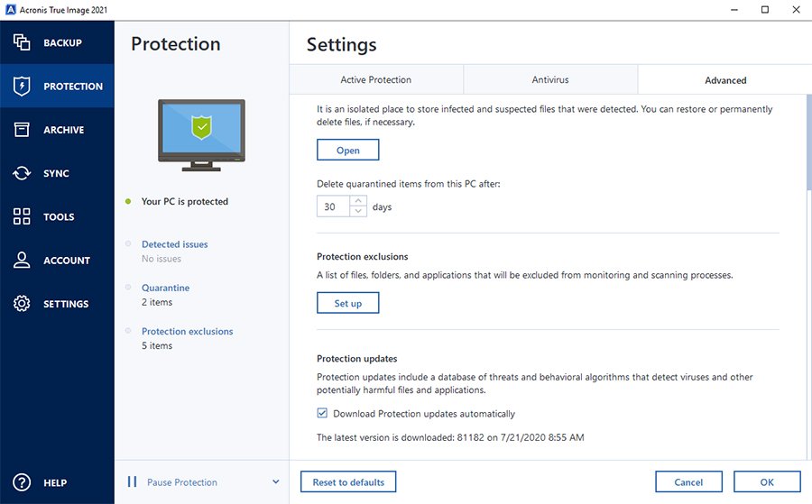Click the Sync arrows icon
The width and height of the screenshot is (812, 504).
point(22,173)
